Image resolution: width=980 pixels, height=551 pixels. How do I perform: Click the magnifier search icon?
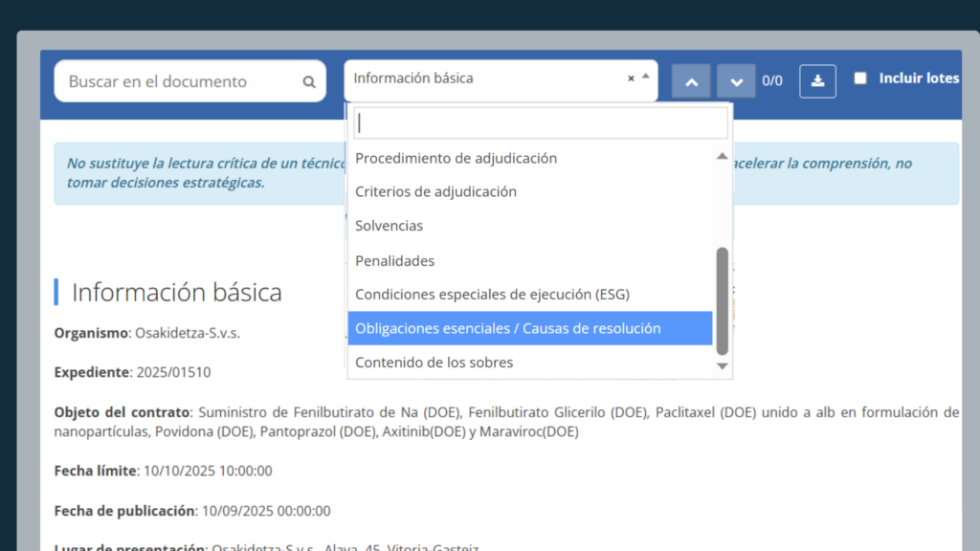click(x=309, y=82)
